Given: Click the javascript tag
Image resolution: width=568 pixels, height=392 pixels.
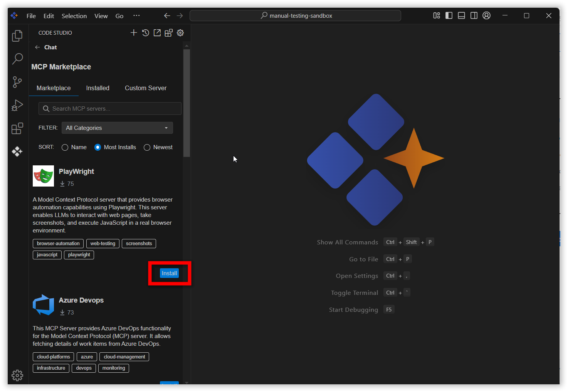Looking at the screenshot, I should [x=47, y=255].
